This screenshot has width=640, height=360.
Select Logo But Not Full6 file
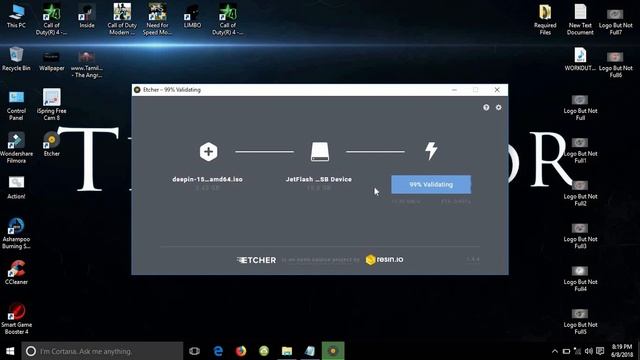(x=616, y=64)
